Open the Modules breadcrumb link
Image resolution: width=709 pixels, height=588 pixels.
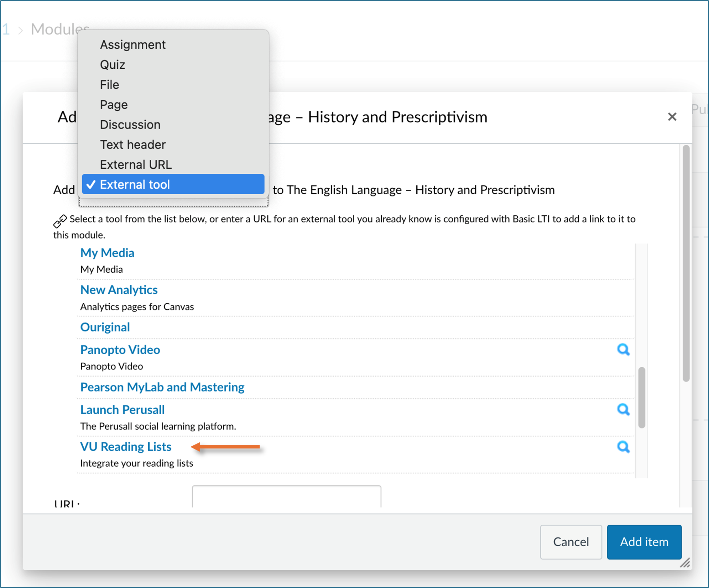pos(60,29)
